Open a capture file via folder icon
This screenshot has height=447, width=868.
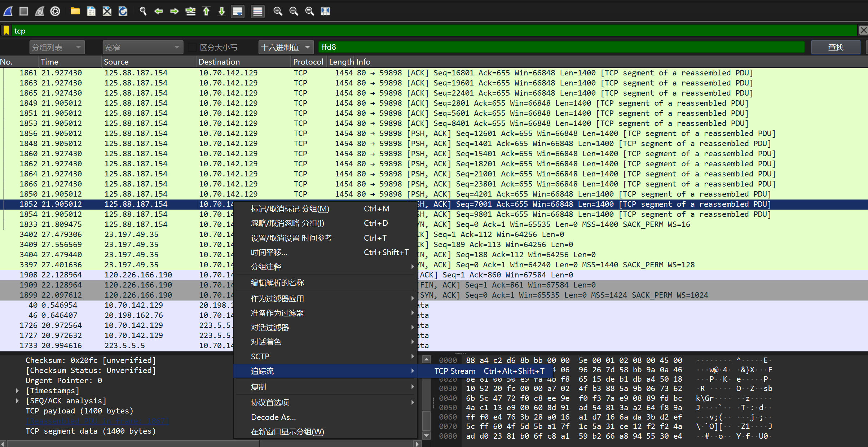[x=75, y=11]
